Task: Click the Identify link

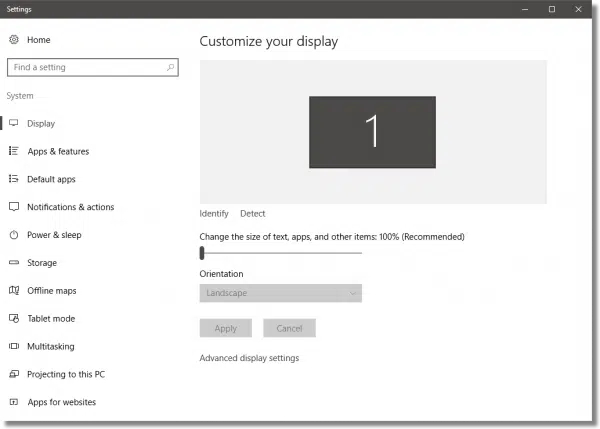Action: pyautogui.click(x=214, y=214)
